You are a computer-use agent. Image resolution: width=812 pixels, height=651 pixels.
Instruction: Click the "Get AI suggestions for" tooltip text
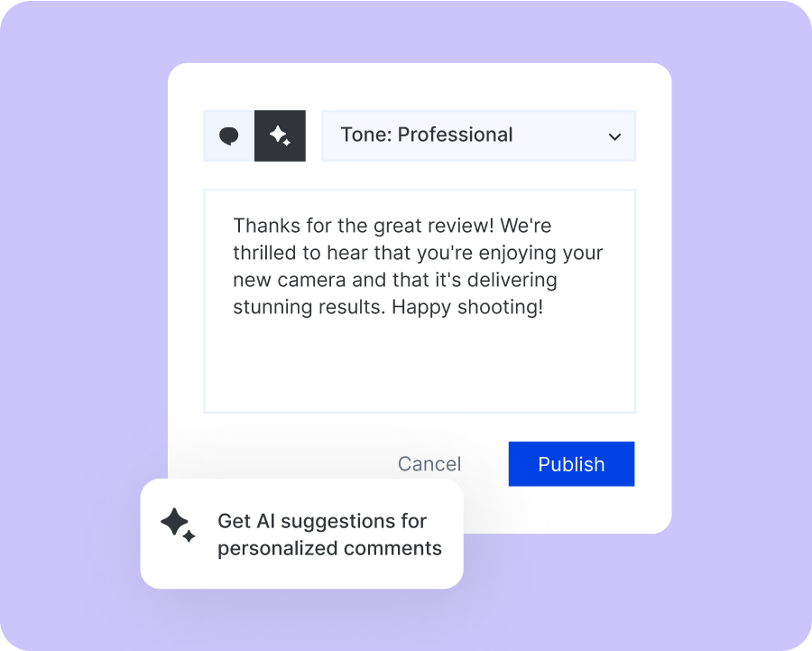pyautogui.click(x=321, y=521)
